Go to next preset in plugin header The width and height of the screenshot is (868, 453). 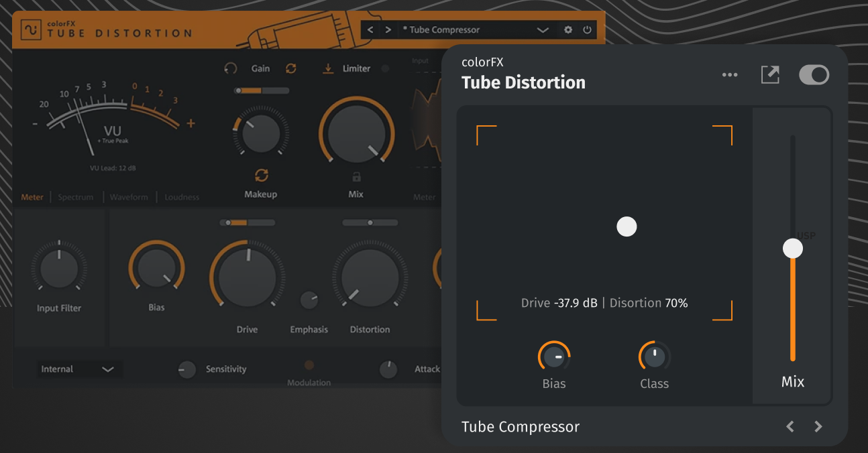[x=388, y=29]
